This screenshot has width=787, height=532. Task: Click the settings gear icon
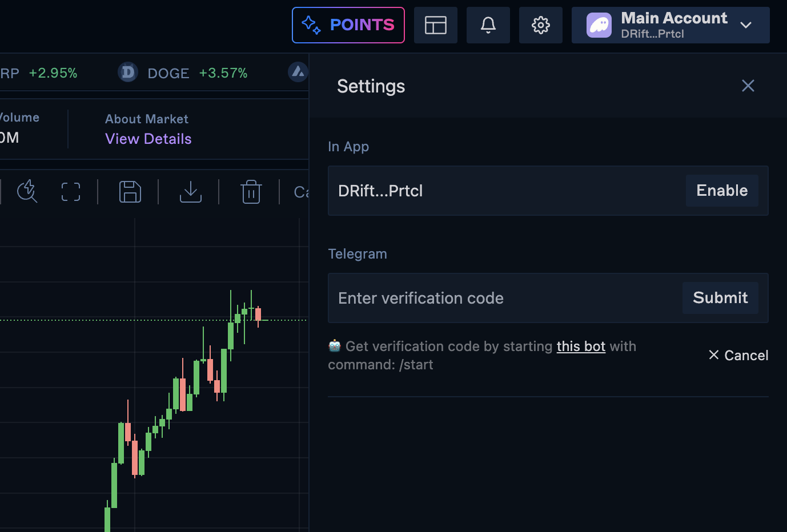pos(540,25)
